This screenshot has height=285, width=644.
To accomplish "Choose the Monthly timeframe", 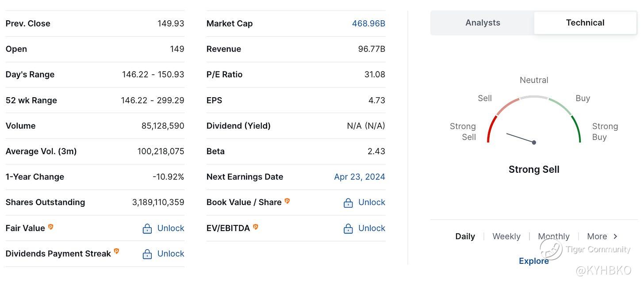I will tap(554, 236).
